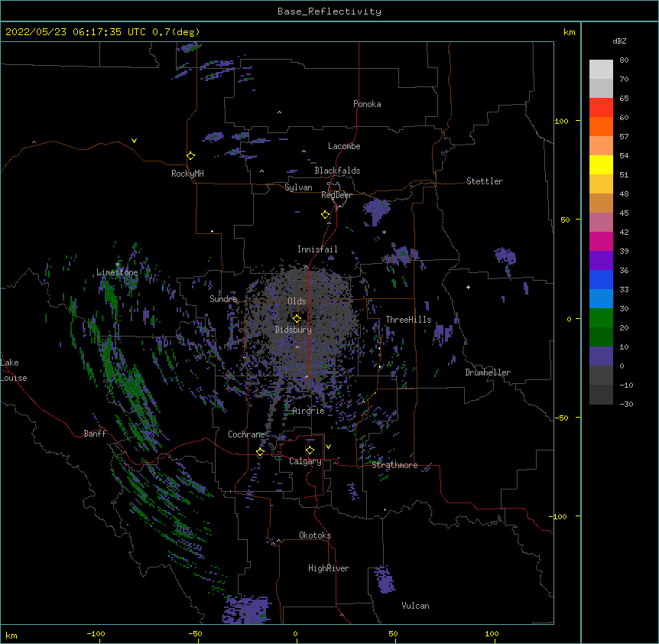The height and width of the screenshot is (644, 659).
Task: Click the magenta 42 dBZ legend swatch
Action: coord(601,241)
